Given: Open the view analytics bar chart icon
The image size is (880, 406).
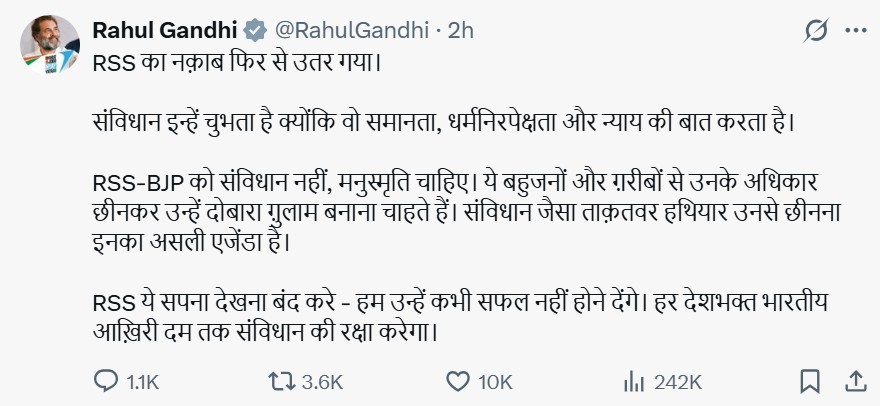Looking at the screenshot, I should click(632, 381).
